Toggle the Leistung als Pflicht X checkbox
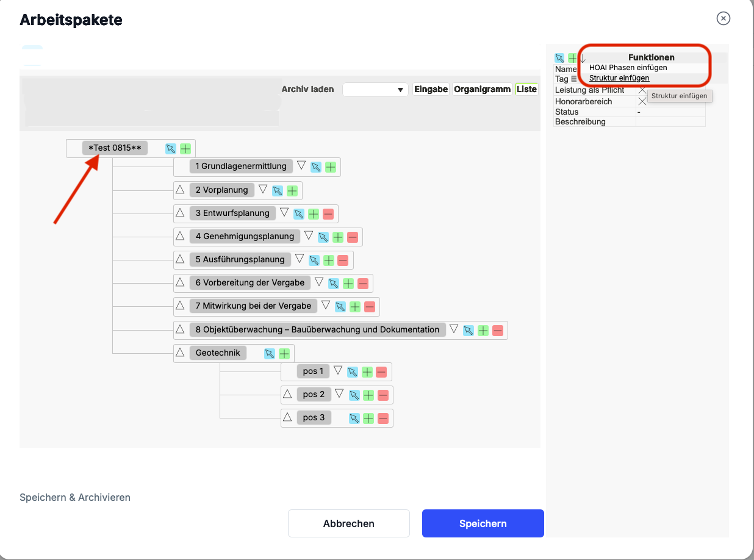Screen dimensions: 754x560 tap(642, 91)
